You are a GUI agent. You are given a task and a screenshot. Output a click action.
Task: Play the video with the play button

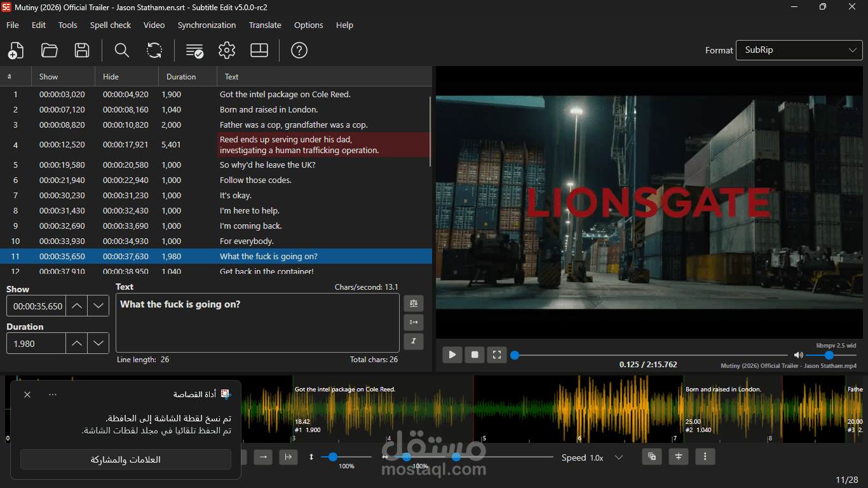tap(452, 355)
